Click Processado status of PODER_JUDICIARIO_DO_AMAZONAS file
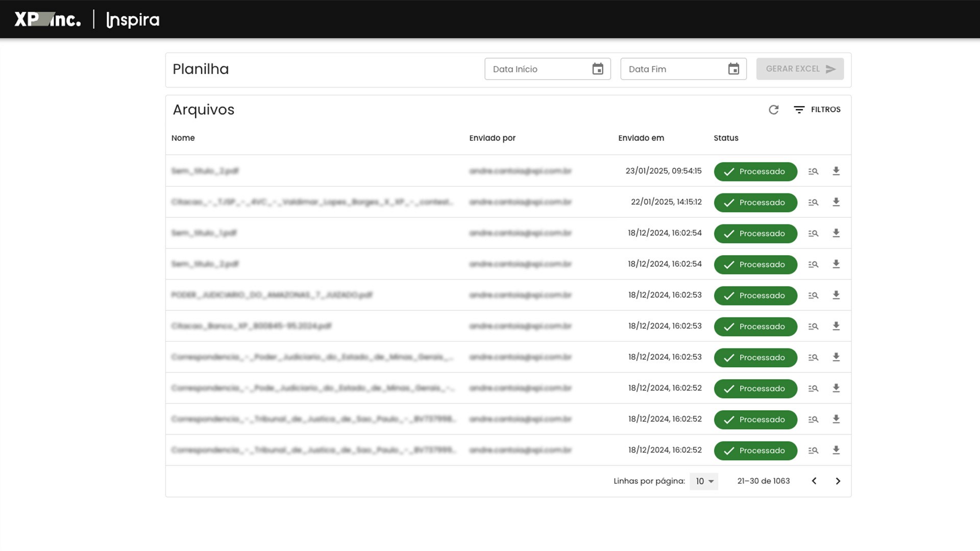The width and height of the screenshot is (980, 551). pos(755,295)
